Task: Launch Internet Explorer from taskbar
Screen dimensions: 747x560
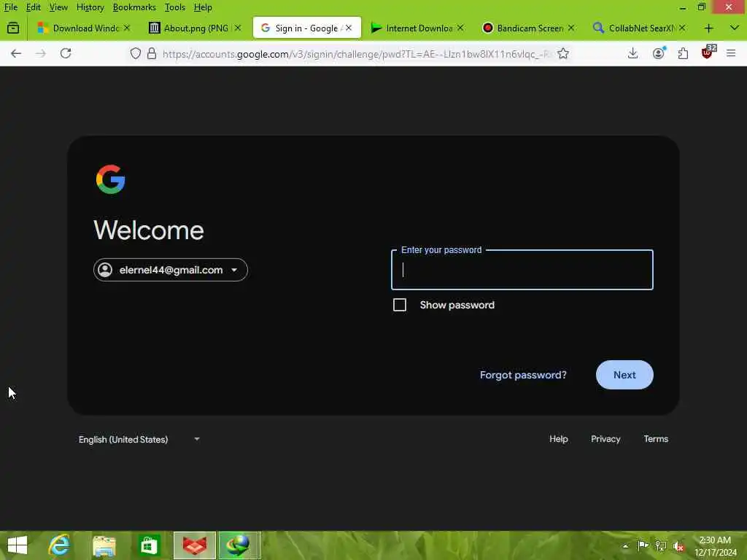Action: pos(59,545)
